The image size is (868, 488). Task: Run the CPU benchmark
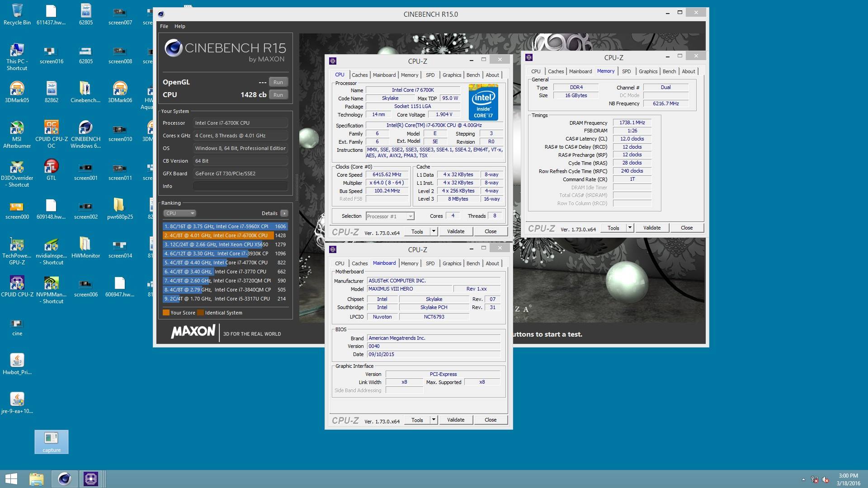pos(278,95)
